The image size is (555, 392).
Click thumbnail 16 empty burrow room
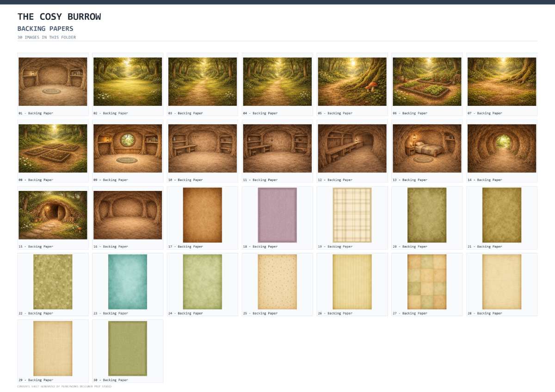[128, 215]
